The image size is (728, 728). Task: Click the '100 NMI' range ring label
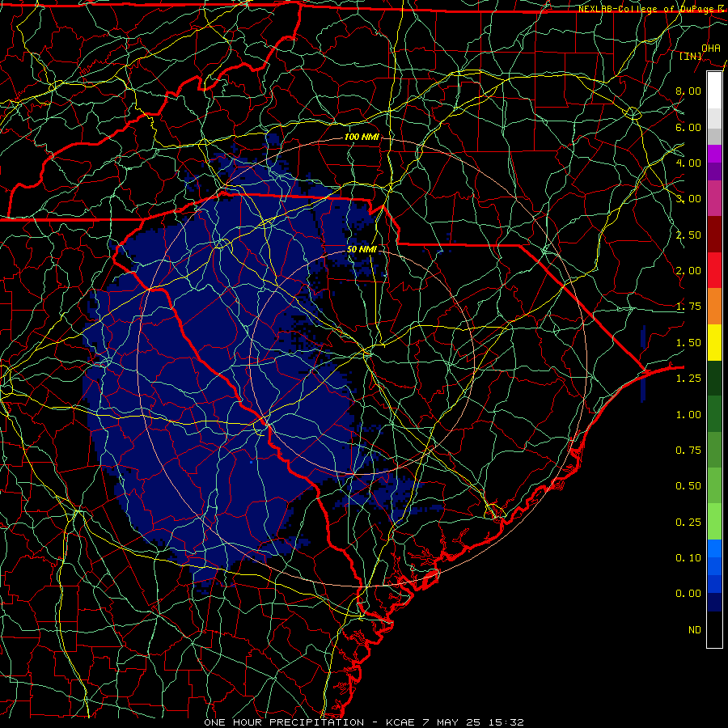[x=362, y=137]
